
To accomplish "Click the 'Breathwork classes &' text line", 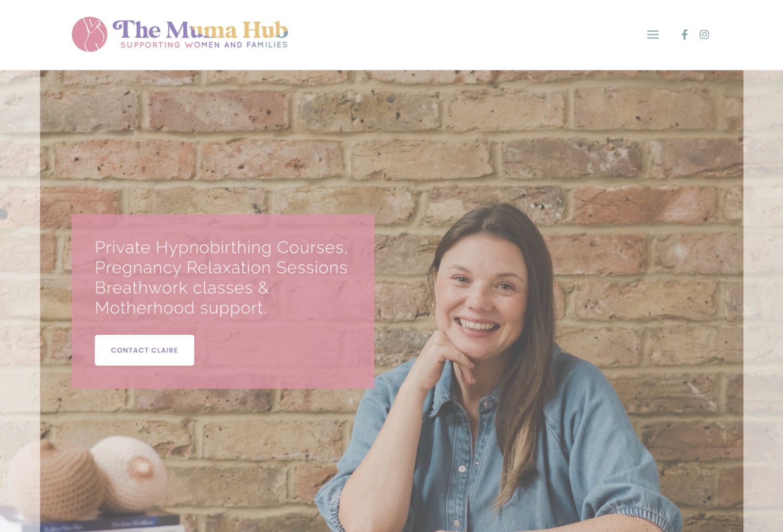I will click(182, 288).
